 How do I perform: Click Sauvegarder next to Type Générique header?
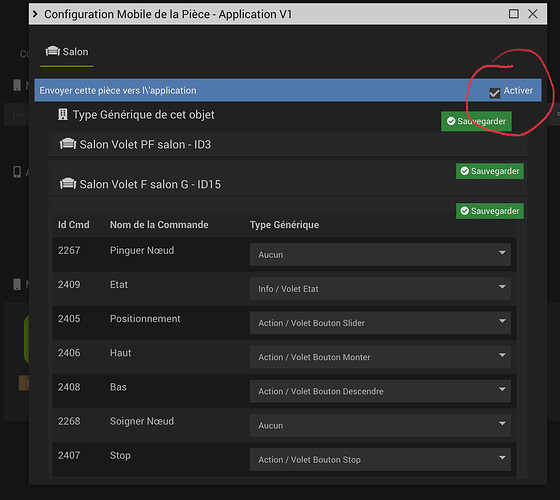(x=476, y=121)
